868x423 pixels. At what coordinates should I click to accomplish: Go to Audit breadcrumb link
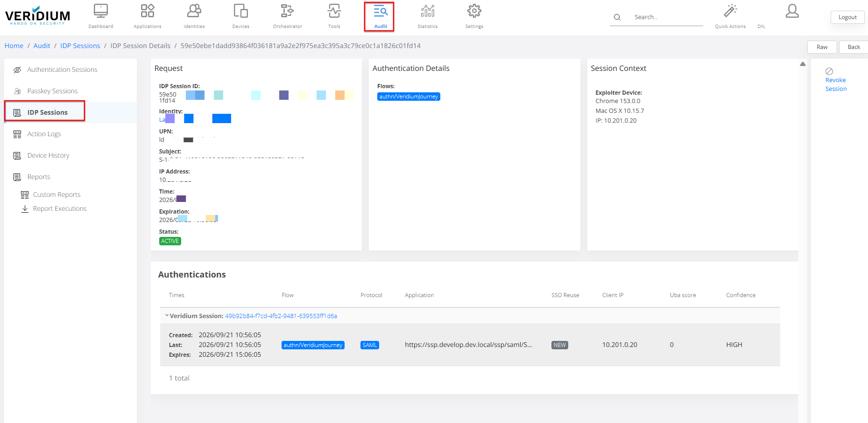pos(42,46)
